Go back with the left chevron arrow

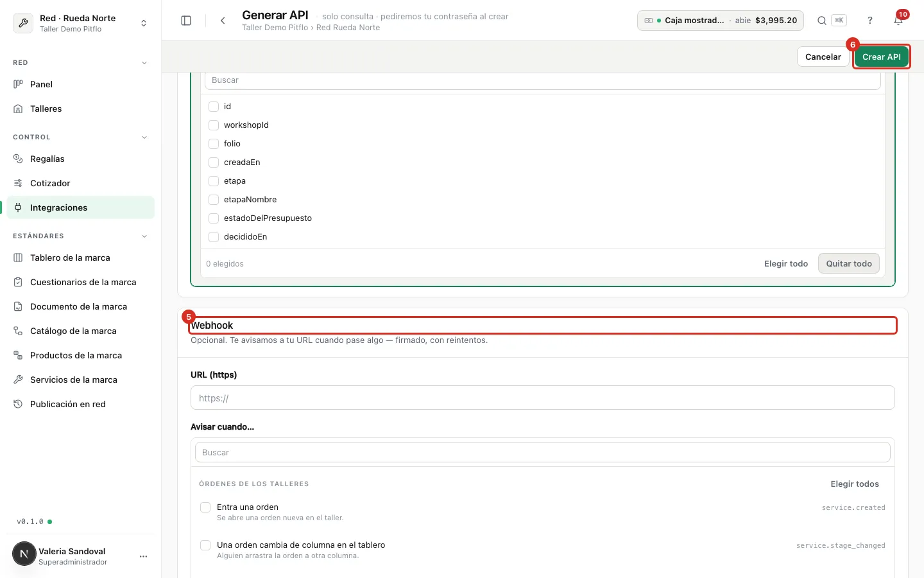point(223,21)
